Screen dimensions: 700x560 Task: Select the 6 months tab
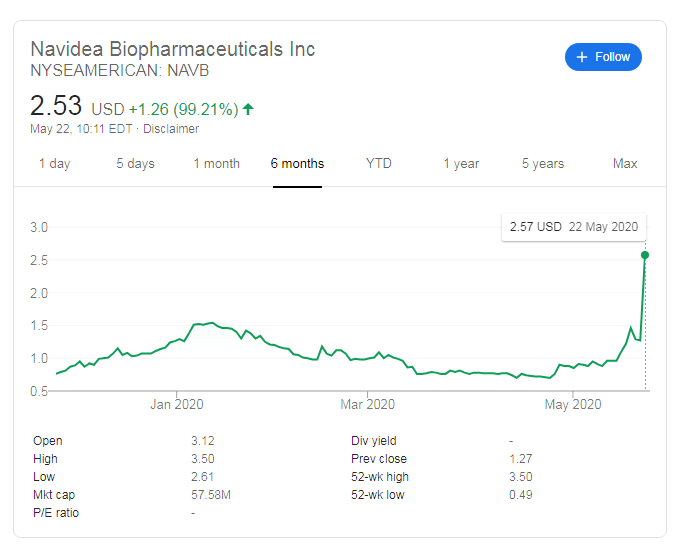pyautogui.click(x=297, y=163)
